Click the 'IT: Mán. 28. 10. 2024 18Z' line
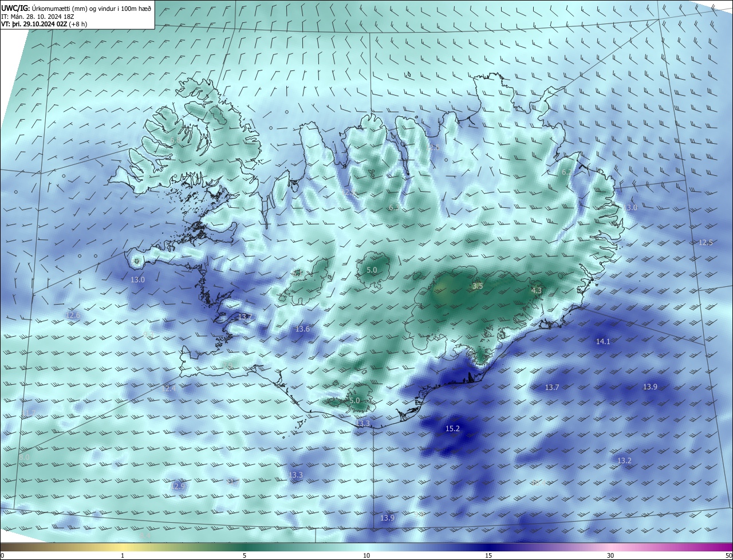 pyautogui.click(x=37, y=17)
